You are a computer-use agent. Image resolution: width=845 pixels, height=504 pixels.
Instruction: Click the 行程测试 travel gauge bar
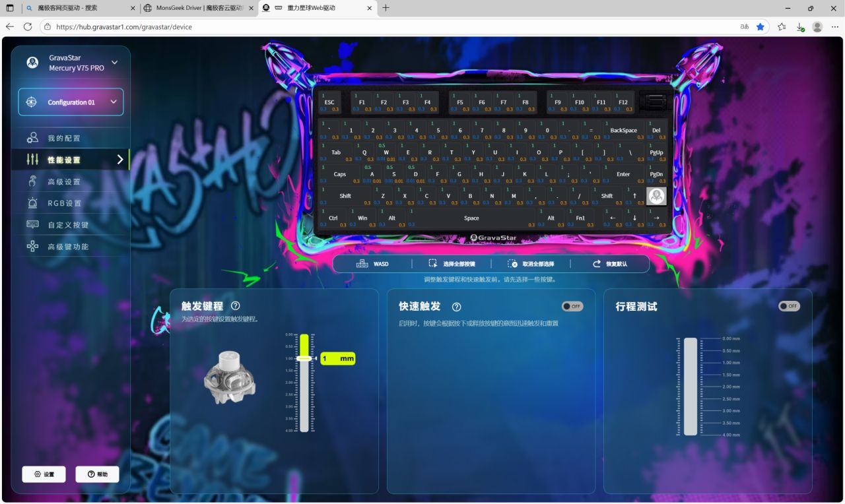pyautogui.click(x=691, y=387)
